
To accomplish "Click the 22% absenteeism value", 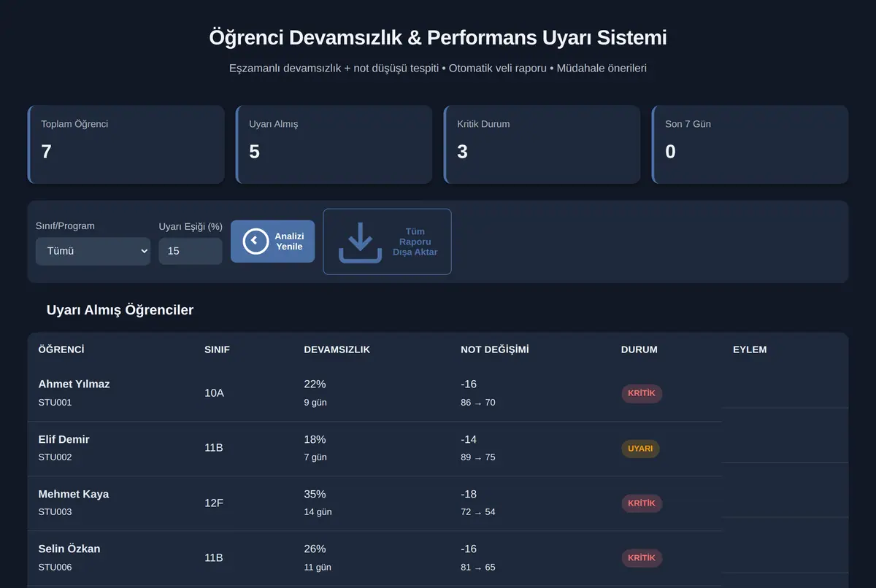I will pyautogui.click(x=315, y=384).
